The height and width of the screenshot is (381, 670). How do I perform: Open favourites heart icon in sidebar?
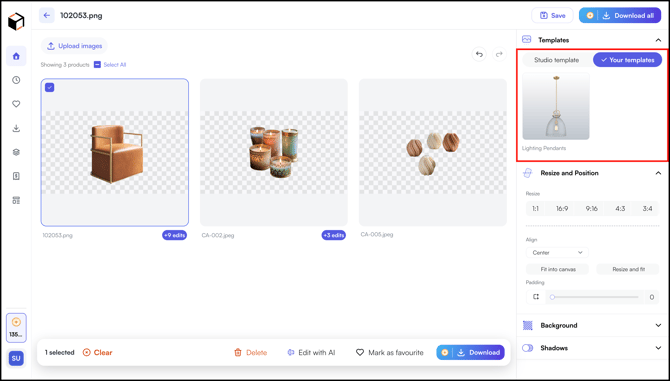pyautogui.click(x=16, y=104)
